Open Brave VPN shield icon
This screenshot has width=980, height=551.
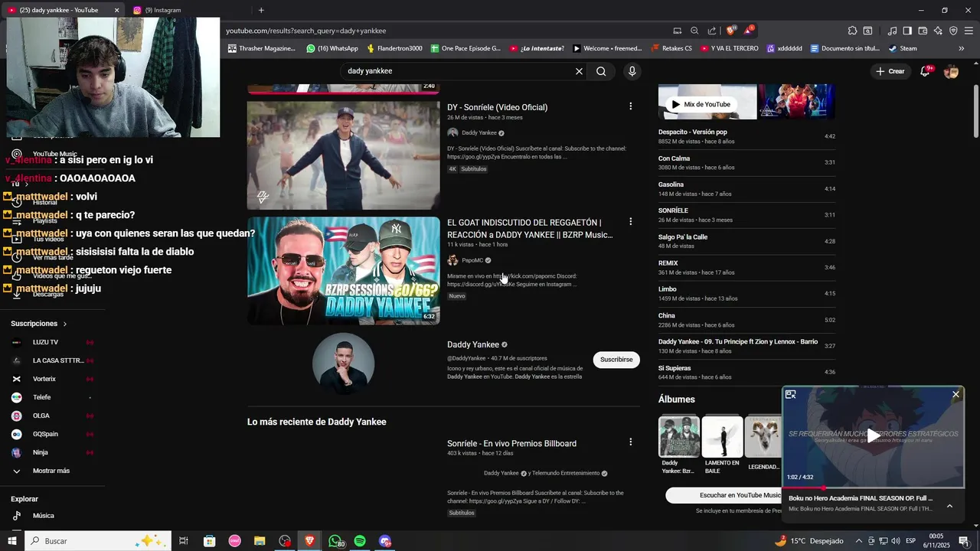pos(953,31)
